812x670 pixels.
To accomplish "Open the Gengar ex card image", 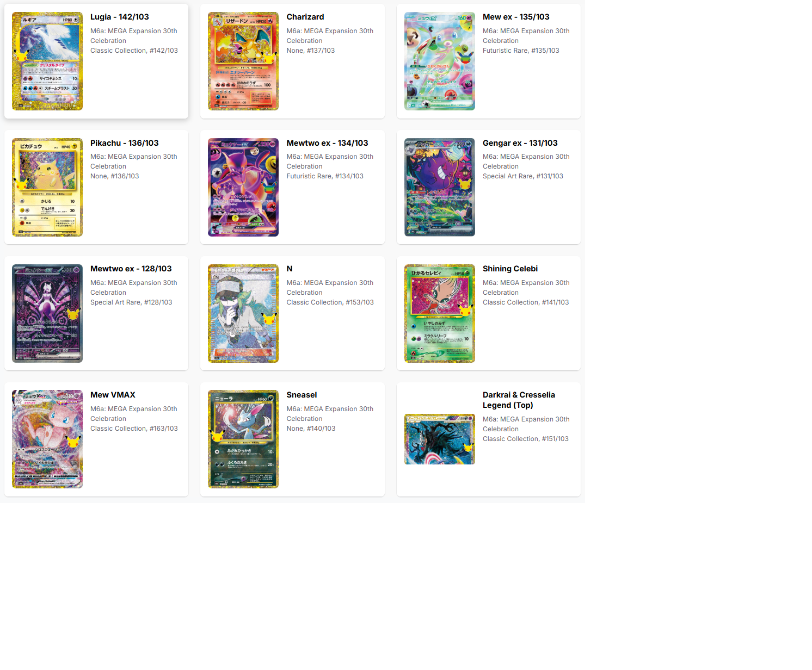I will 440,187.
